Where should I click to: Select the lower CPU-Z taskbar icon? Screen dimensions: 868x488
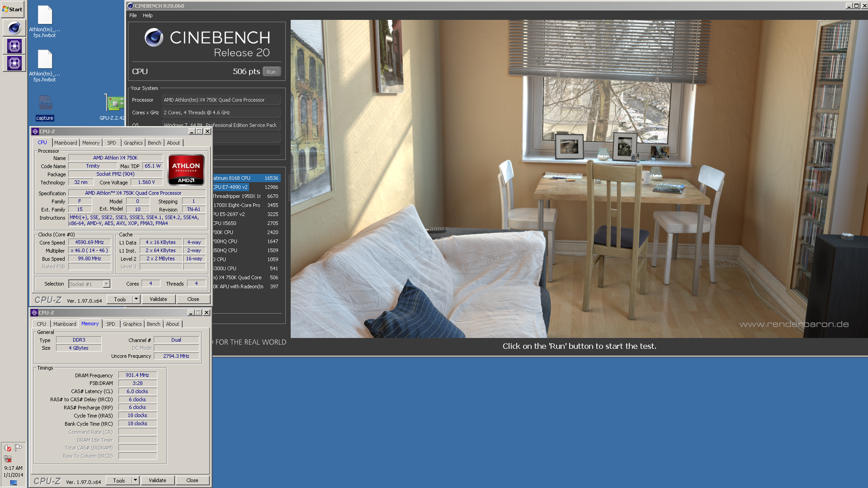(14, 63)
